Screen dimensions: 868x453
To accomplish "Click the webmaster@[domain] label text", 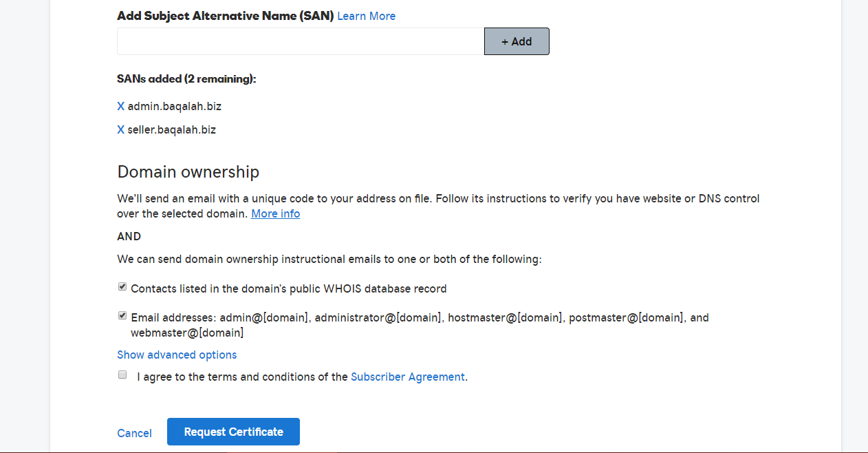I will pos(186,333).
